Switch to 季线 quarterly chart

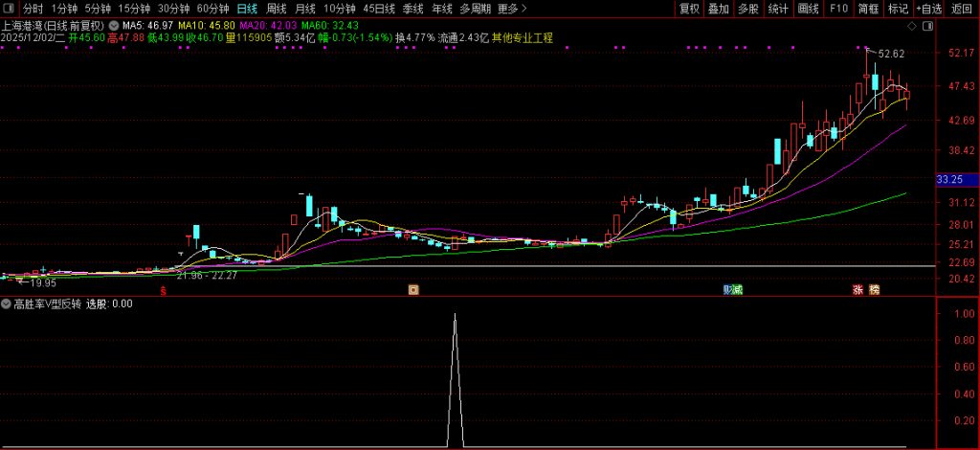[x=412, y=9]
